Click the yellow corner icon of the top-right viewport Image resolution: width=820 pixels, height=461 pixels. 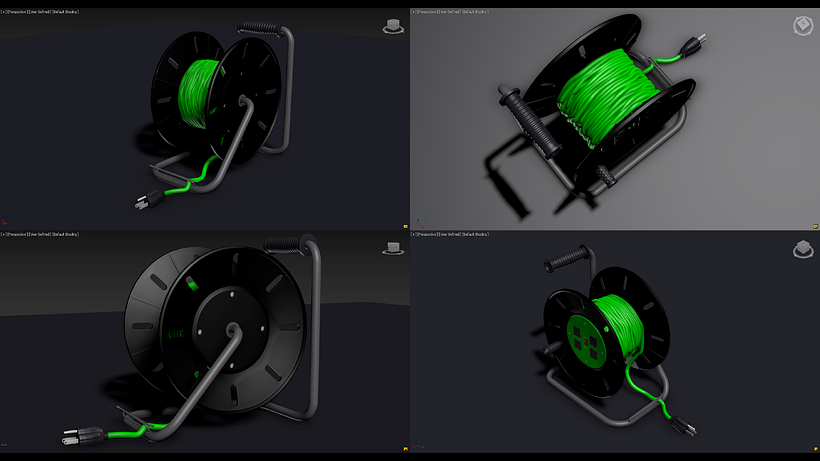click(x=815, y=226)
